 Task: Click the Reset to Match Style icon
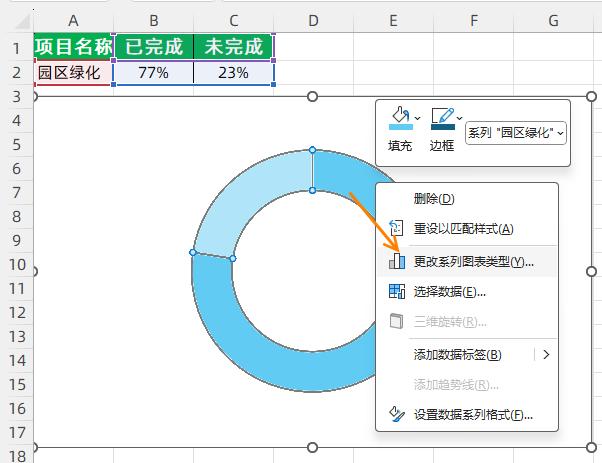(x=396, y=228)
